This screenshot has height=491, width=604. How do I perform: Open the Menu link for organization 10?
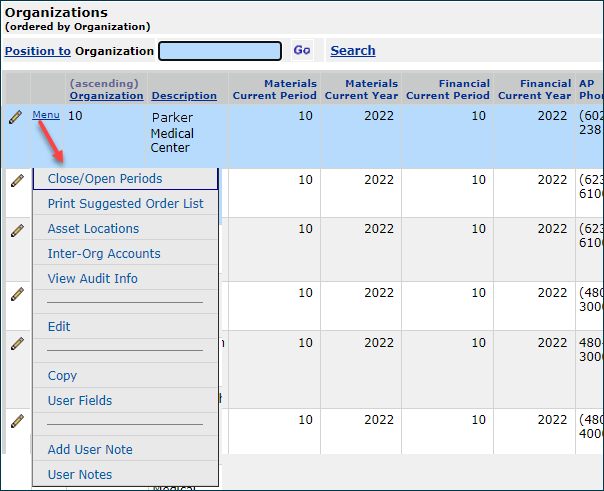click(x=46, y=115)
